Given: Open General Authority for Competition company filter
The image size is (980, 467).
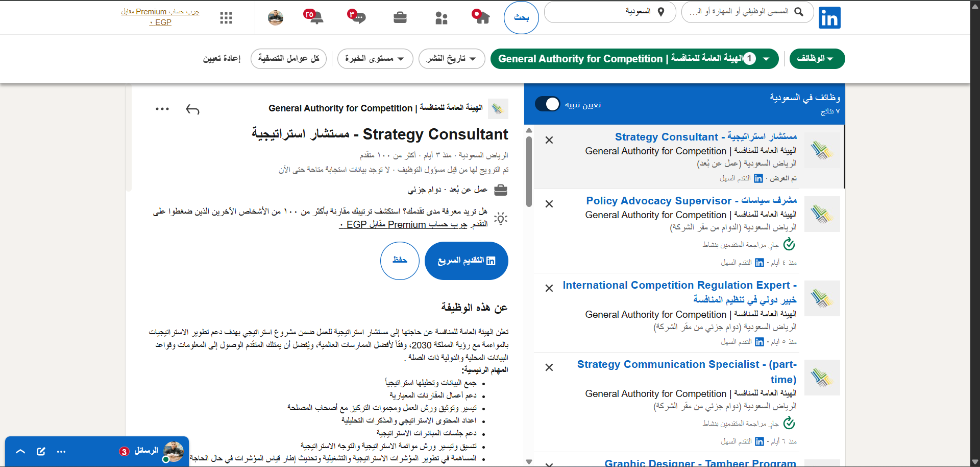Looking at the screenshot, I should (x=634, y=59).
